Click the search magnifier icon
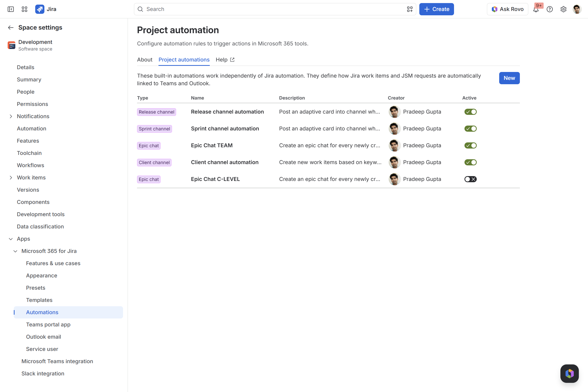The width and height of the screenshot is (588, 392). 140,9
